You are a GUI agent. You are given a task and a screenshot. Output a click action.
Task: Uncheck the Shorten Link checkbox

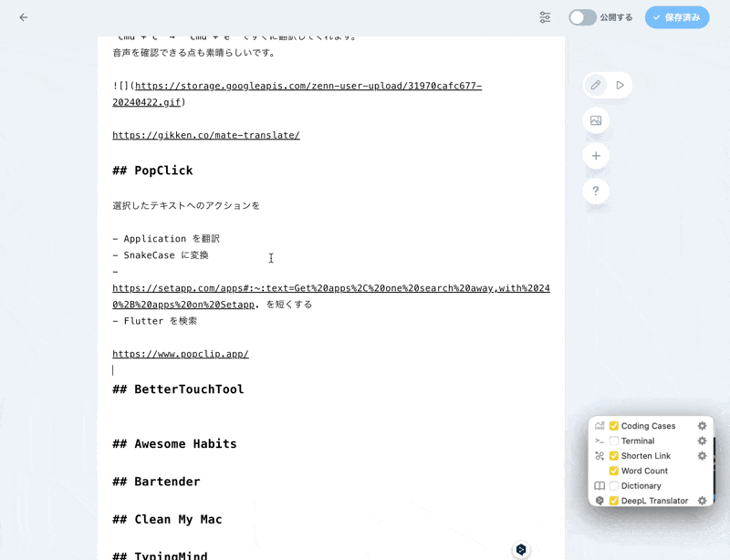click(x=613, y=456)
